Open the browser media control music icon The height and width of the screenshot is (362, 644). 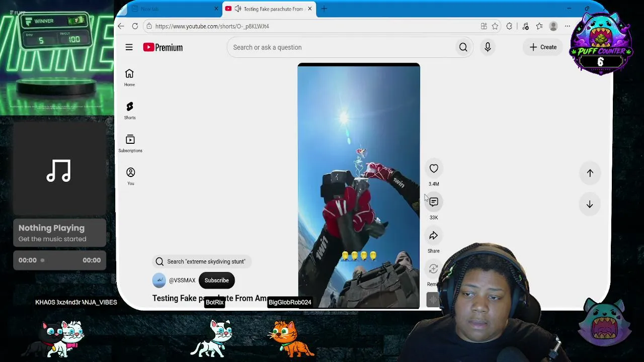(525, 26)
